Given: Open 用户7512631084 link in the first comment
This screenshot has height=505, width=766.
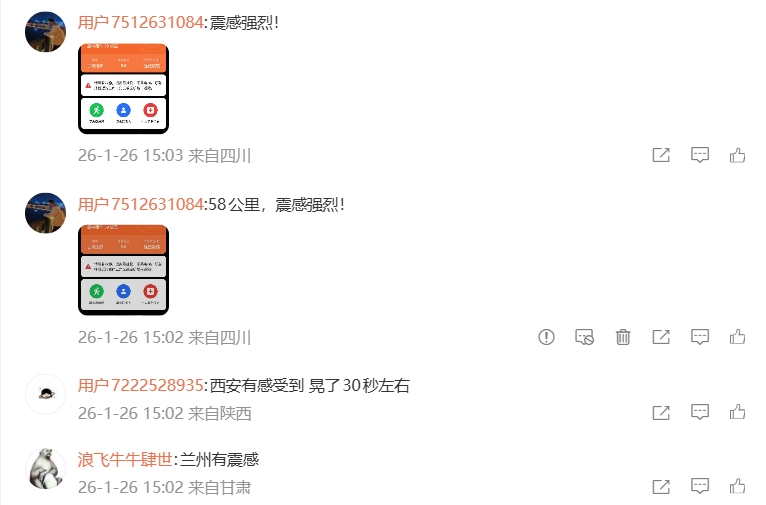Looking at the screenshot, I should [x=140, y=22].
